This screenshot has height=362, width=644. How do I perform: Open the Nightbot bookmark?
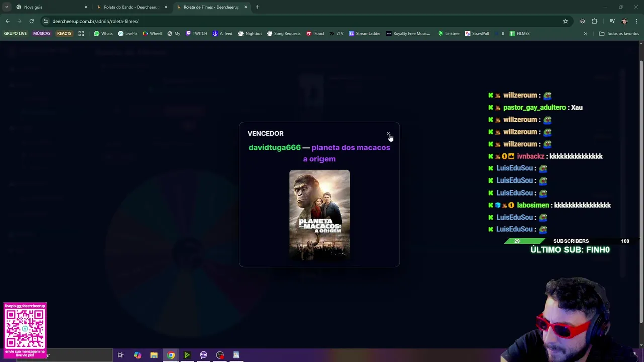click(x=250, y=34)
